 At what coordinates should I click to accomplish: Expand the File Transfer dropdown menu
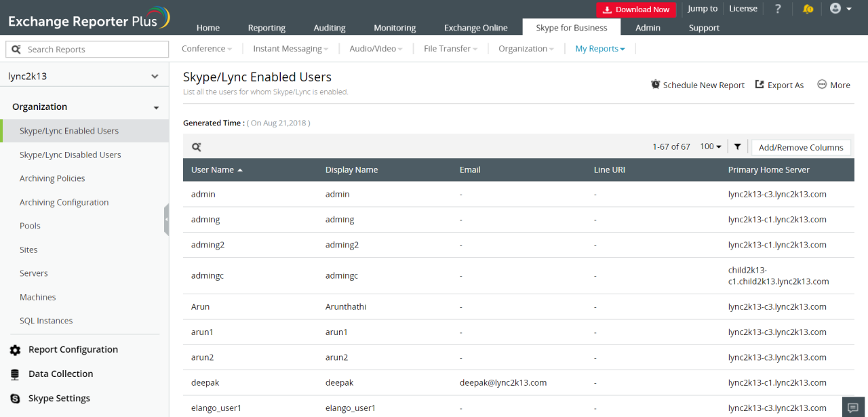tap(451, 49)
